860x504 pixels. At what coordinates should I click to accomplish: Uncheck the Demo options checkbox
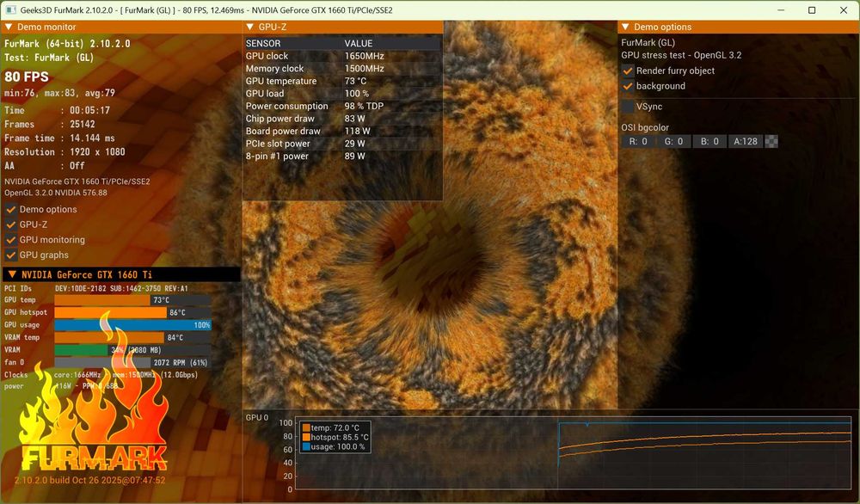tap(11, 209)
